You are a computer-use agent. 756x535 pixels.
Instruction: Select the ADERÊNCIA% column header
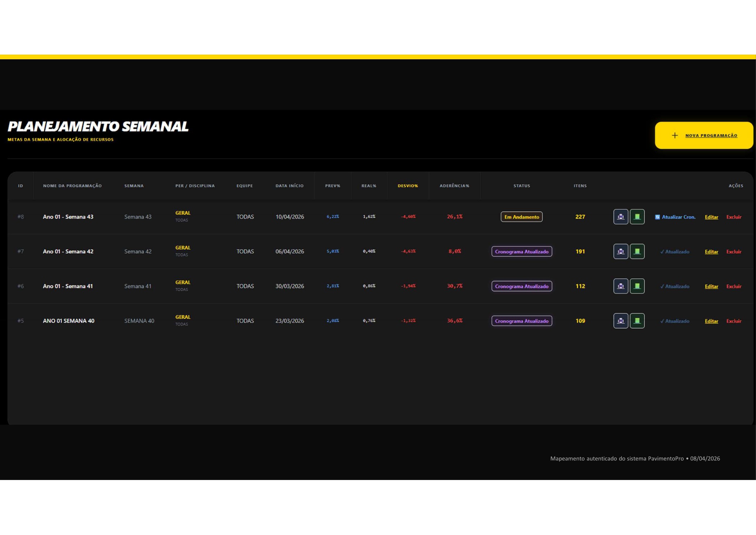pos(454,186)
